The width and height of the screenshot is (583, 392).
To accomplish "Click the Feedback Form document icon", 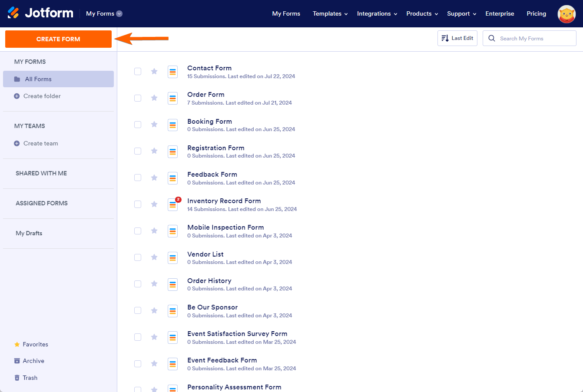I will click(x=173, y=178).
